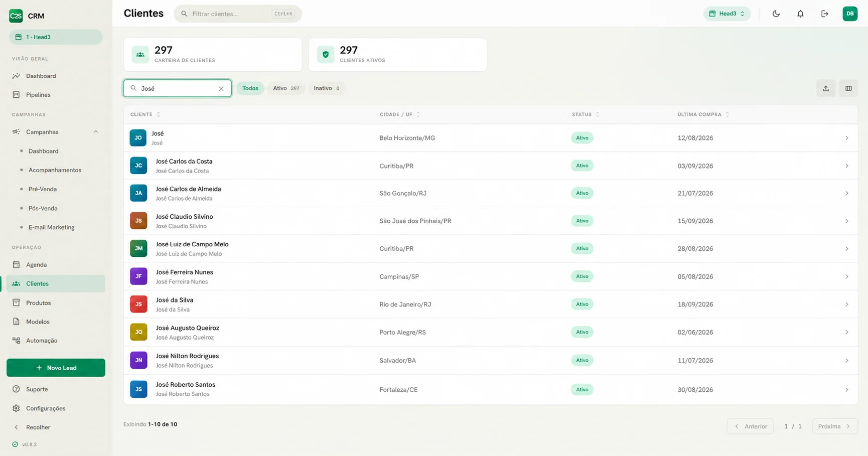The width and height of the screenshot is (868, 456).
Task: Focus the Filtrar clientes search field
Action: click(237, 14)
